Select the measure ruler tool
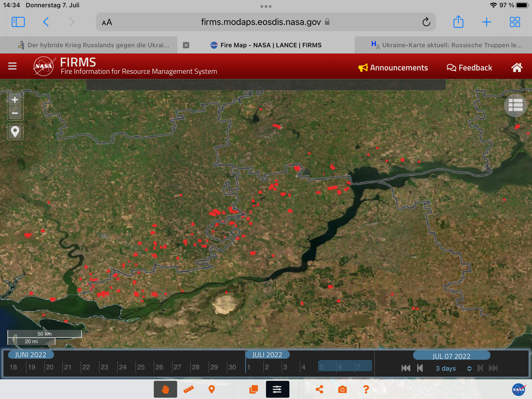 pos(189,389)
